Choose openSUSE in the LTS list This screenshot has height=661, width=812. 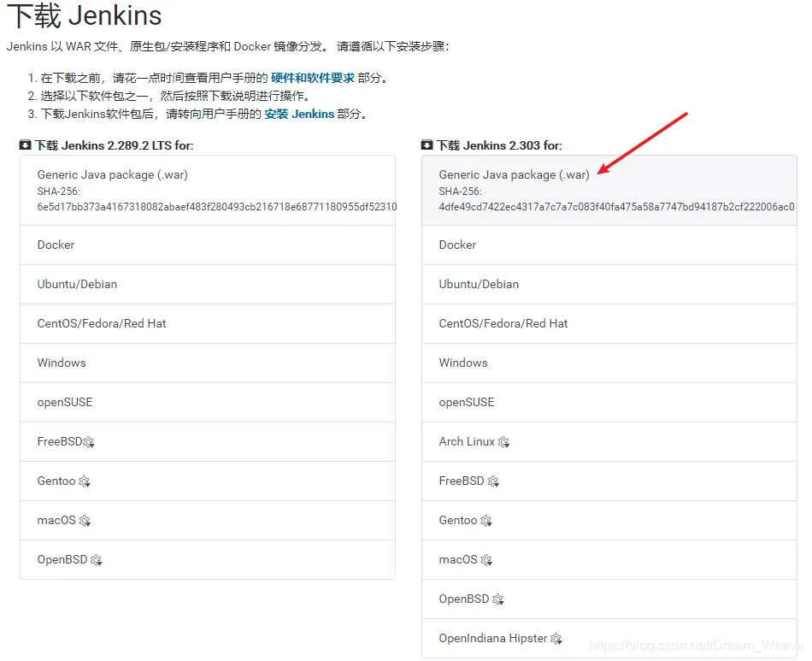pos(208,403)
